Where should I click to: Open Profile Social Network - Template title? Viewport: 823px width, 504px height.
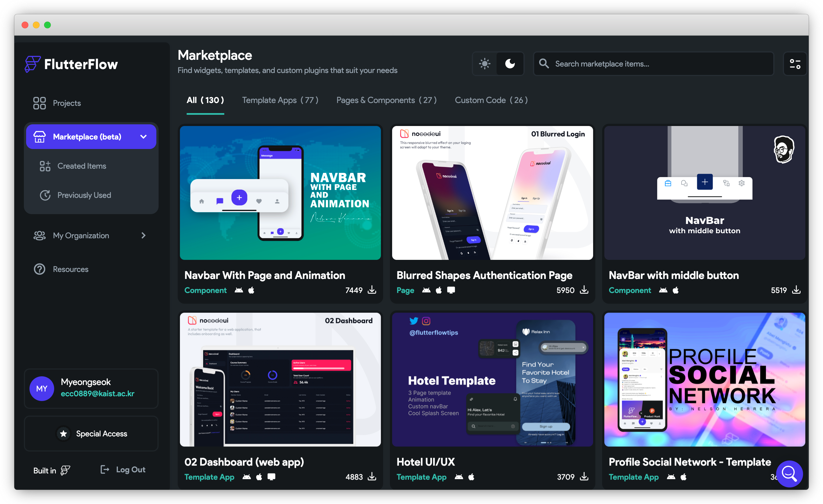pos(690,462)
